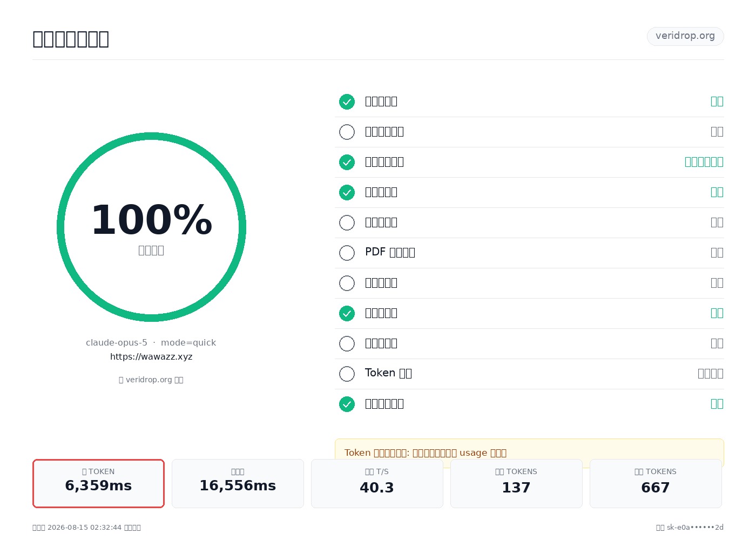
Task: Click the empty circle directly above the Token row
Action: (347, 343)
